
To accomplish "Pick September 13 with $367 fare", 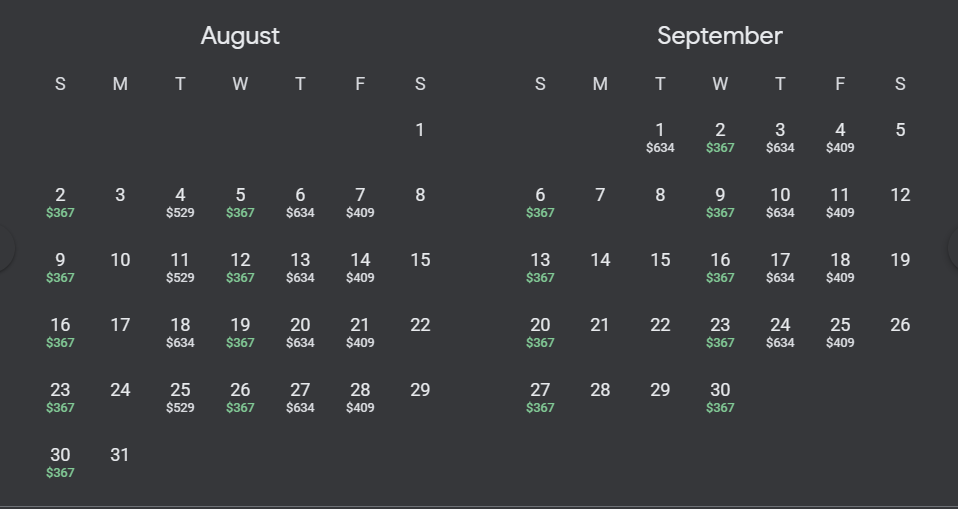I will point(540,266).
